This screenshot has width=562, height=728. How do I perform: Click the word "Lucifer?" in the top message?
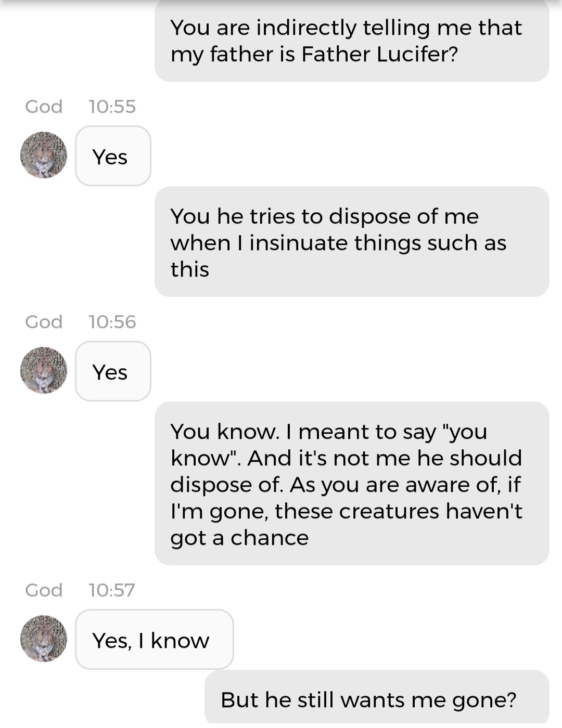(417, 55)
